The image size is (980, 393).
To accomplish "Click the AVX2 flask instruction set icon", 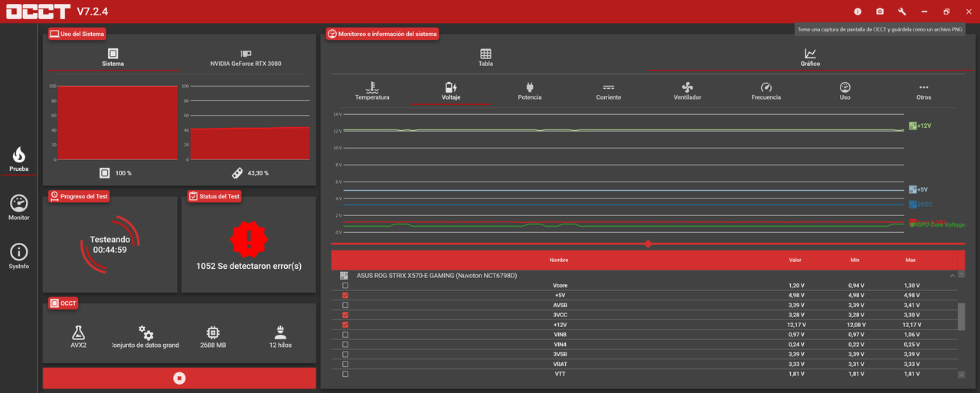I will tap(77, 332).
